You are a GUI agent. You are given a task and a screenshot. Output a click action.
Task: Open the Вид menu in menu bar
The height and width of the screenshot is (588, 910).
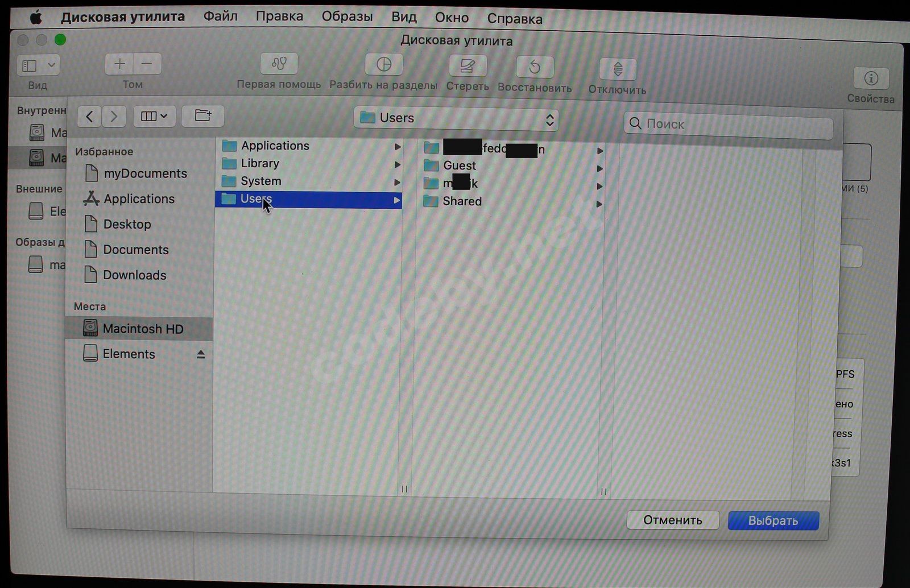tap(404, 17)
